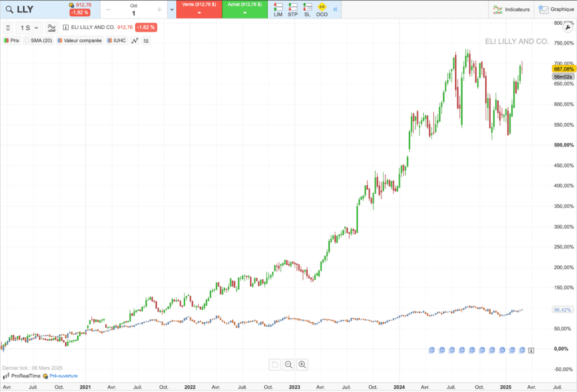Zoom in with the plus magnifier
The height and width of the screenshot is (392, 577).
click(302, 364)
